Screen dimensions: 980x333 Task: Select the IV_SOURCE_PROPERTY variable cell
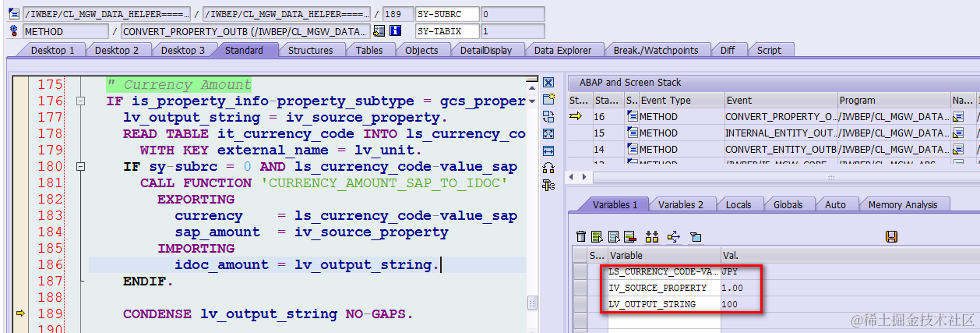click(664, 288)
